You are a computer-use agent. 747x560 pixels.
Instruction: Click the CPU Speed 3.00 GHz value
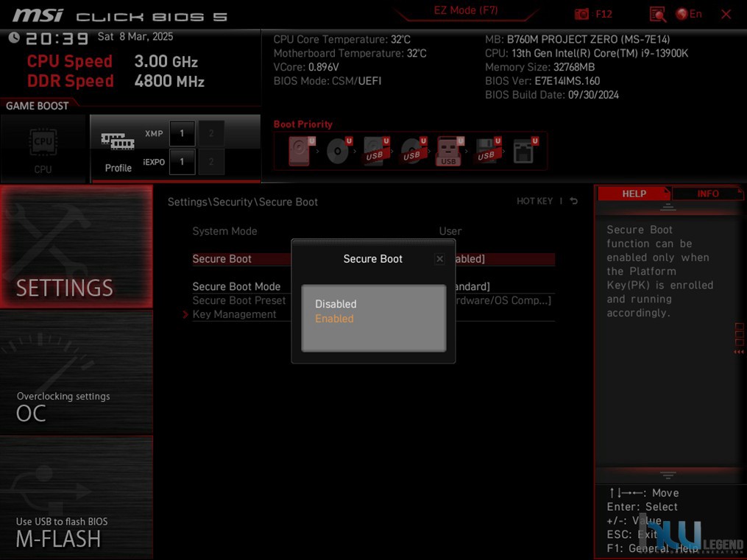(166, 61)
